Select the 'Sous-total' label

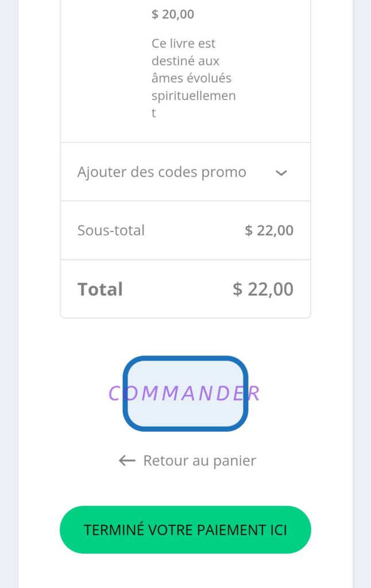[x=111, y=230]
